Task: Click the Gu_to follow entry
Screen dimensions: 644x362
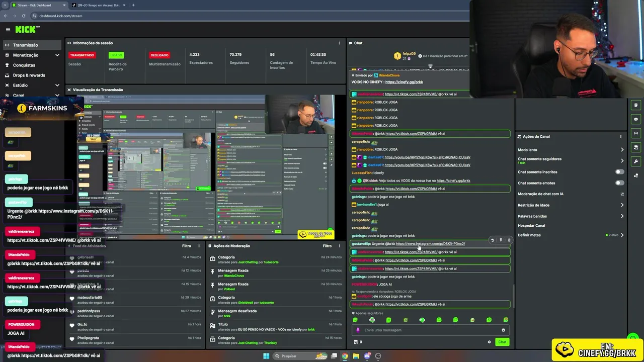Action: click(x=136, y=326)
